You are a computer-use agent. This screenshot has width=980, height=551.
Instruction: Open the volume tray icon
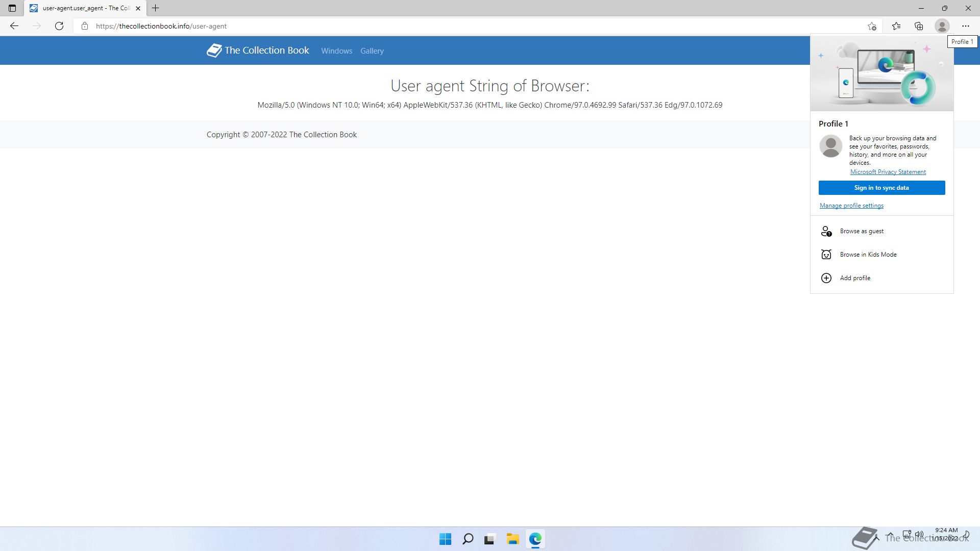click(919, 535)
